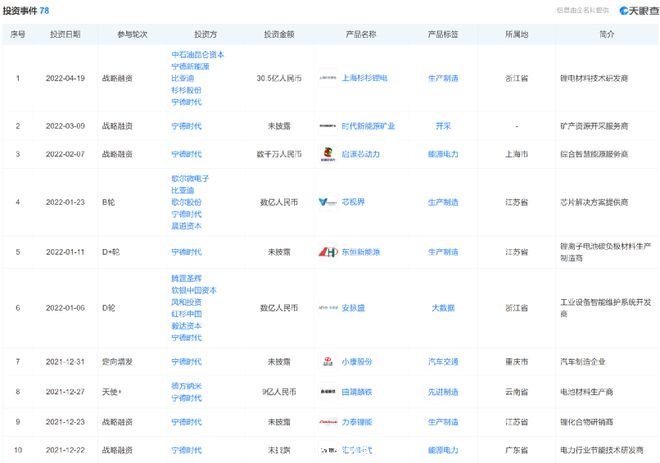Open investor 中石油昆仑资本

197,55
